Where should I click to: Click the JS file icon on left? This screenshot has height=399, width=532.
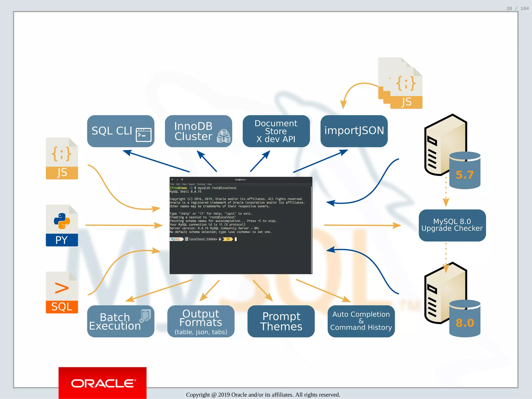[62, 158]
